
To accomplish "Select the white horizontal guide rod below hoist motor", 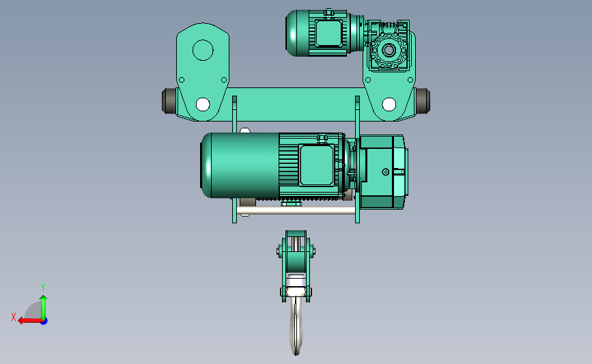I will pyautogui.click(x=296, y=210).
